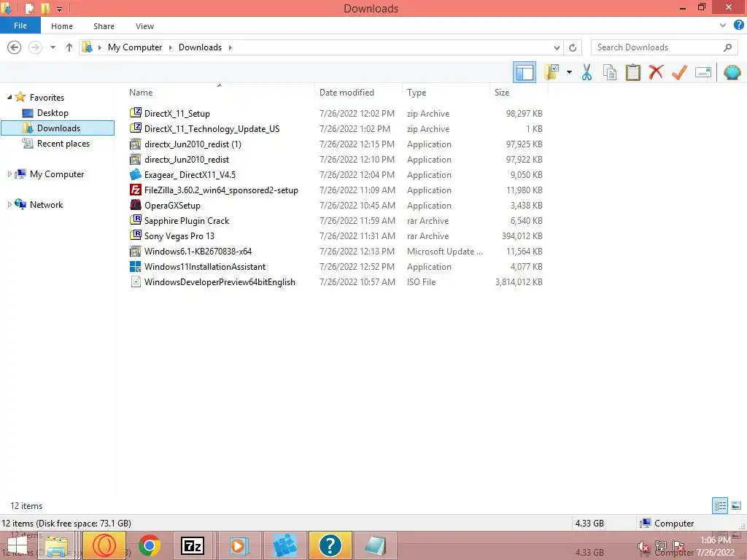
Task: Expand the Network tree node
Action: [9, 204]
